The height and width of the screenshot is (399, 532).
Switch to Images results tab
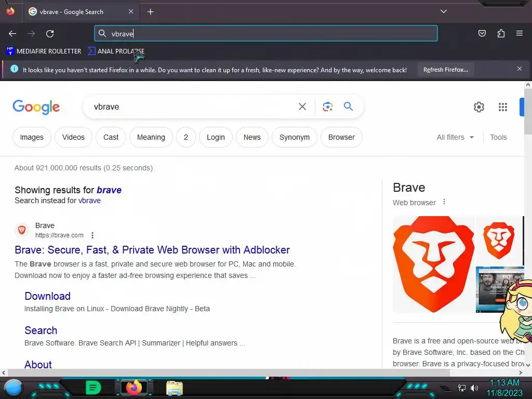tap(32, 137)
